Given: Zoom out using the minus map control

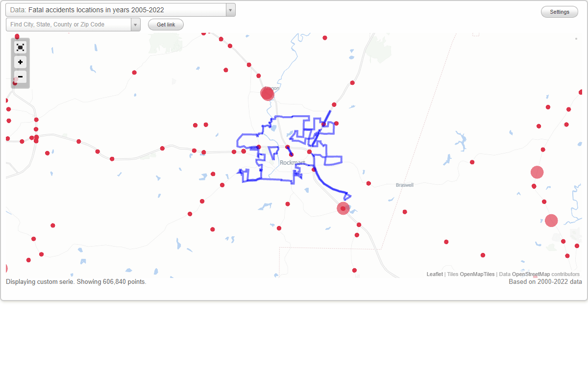Looking at the screenshot, I should coord(20,77).
